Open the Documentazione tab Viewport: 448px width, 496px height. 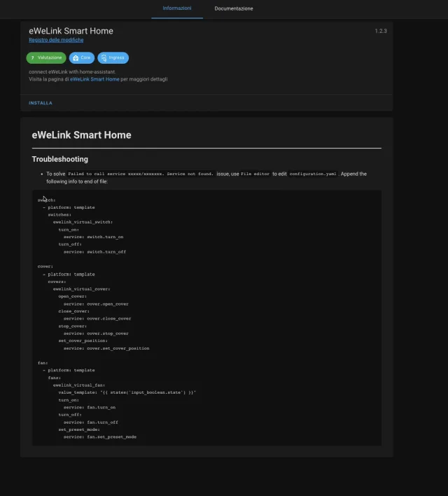(234, 8)
